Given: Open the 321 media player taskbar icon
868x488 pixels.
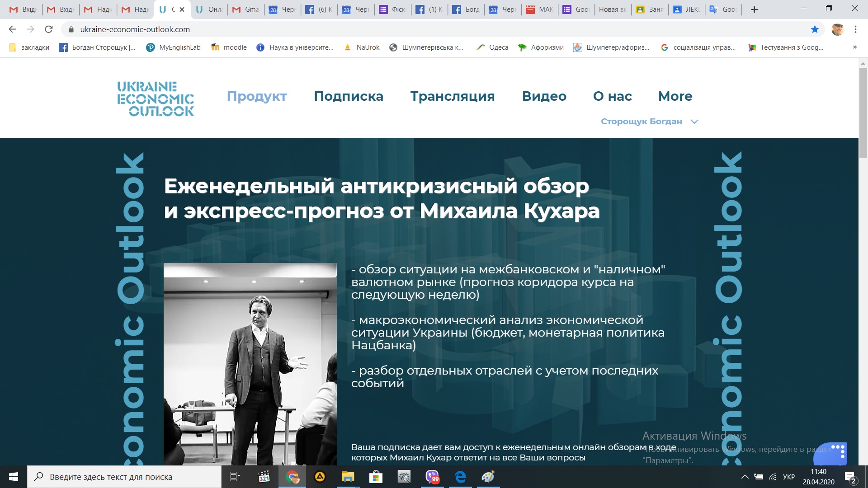Looking at the screenshot, I should 264,477.
